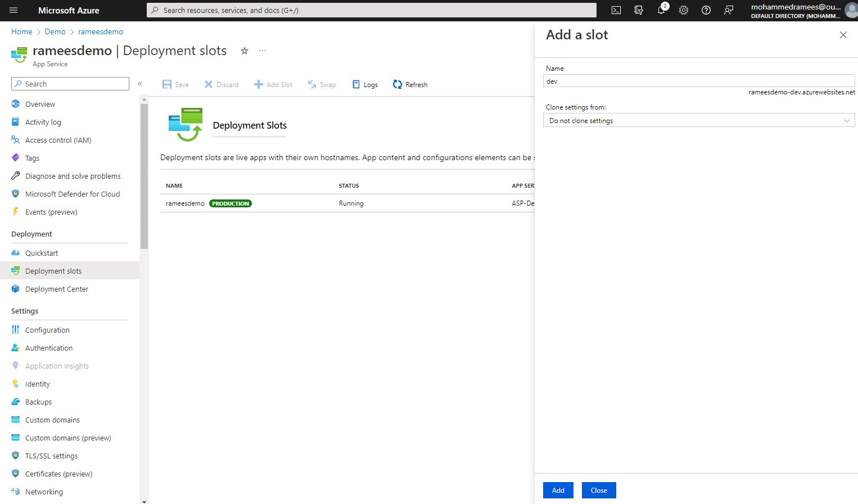Open the Feedback icon
The width and height of the screenshot is (858, 504).
pos(729,10)
